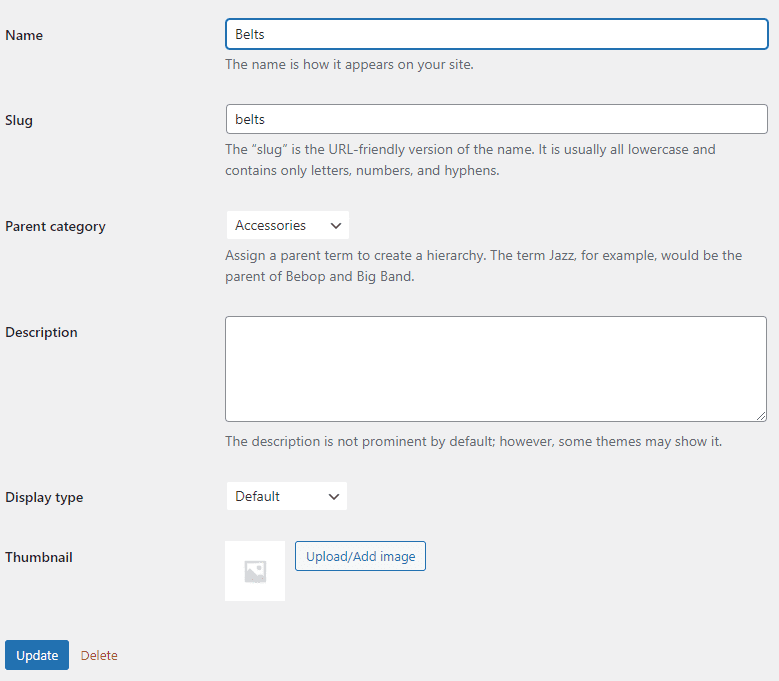Click the chevron arrow next to Default

334,497
